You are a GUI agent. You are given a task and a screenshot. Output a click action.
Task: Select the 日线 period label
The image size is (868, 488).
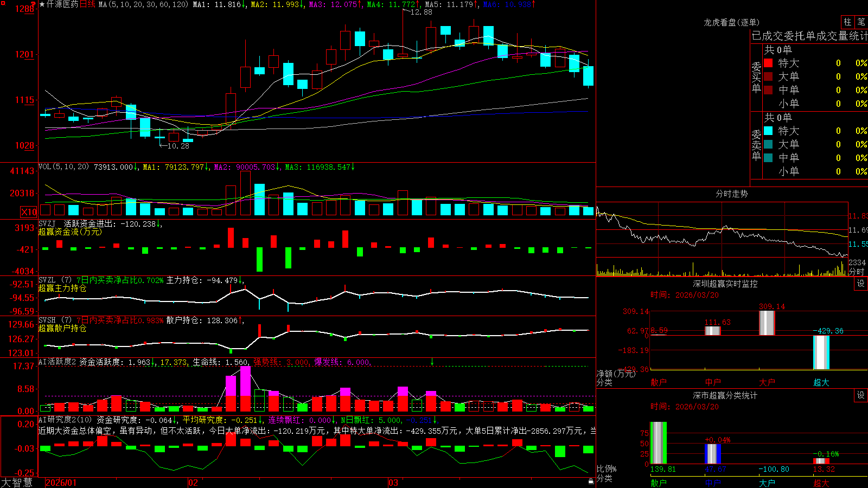click(87, 4)
